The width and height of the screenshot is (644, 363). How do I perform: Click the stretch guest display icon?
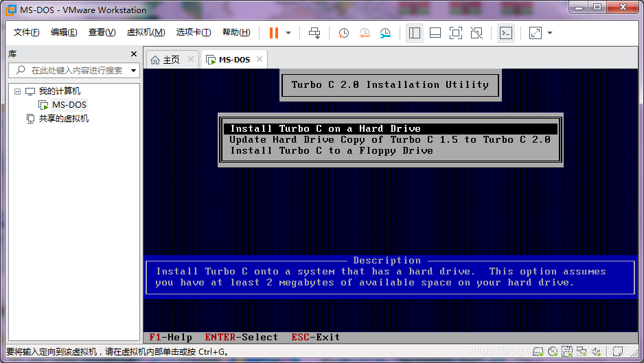point(535,33)
